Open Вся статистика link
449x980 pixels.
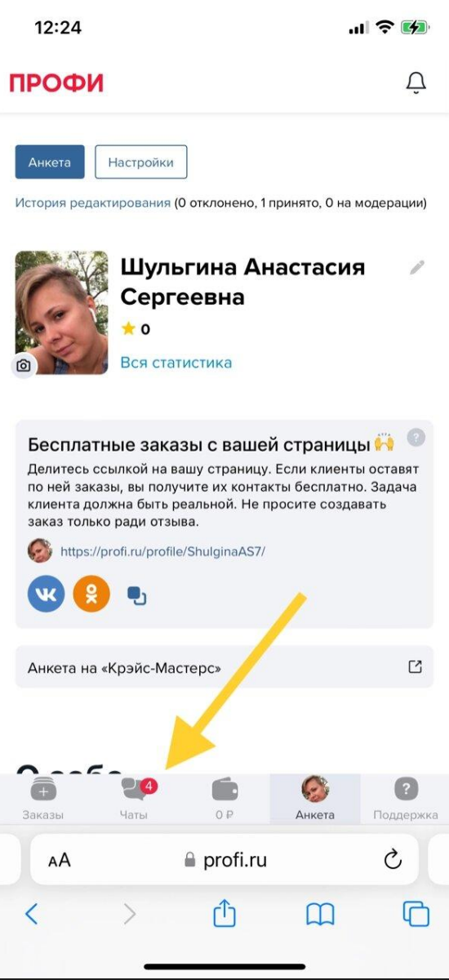click(176, 363)
